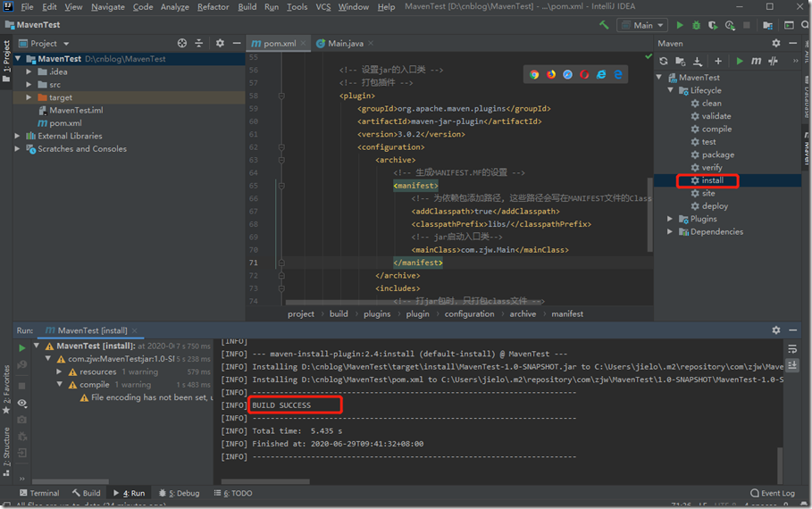Screen dimensions: 812x509
Task: Click Execute Maven Goal 'm' icon
Action: 756,61
